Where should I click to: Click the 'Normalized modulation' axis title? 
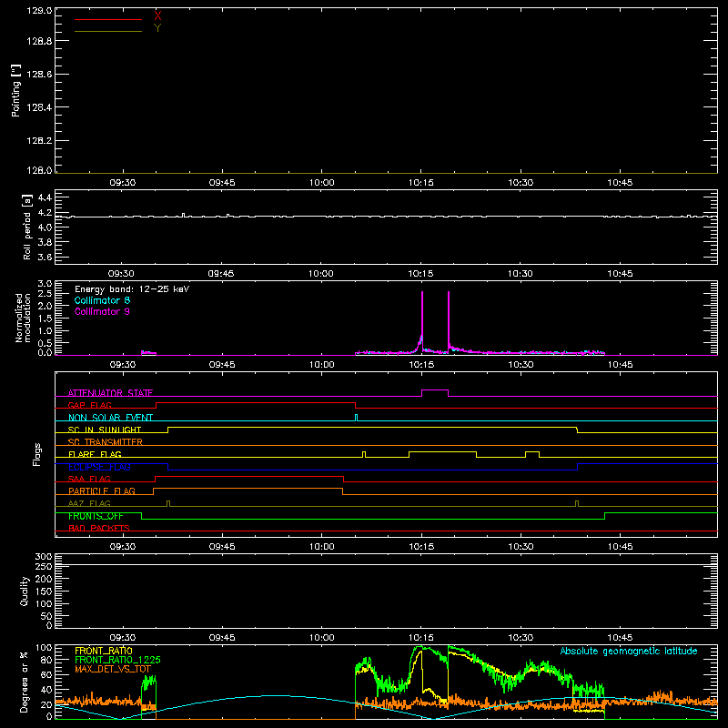(24, 318)
